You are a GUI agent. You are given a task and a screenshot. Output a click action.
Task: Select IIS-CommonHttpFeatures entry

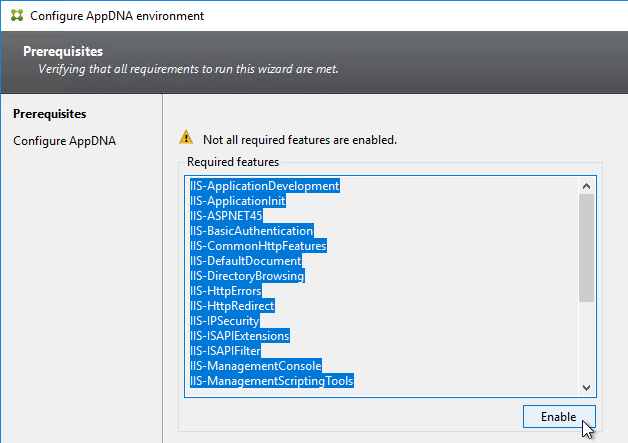[258, 246]
